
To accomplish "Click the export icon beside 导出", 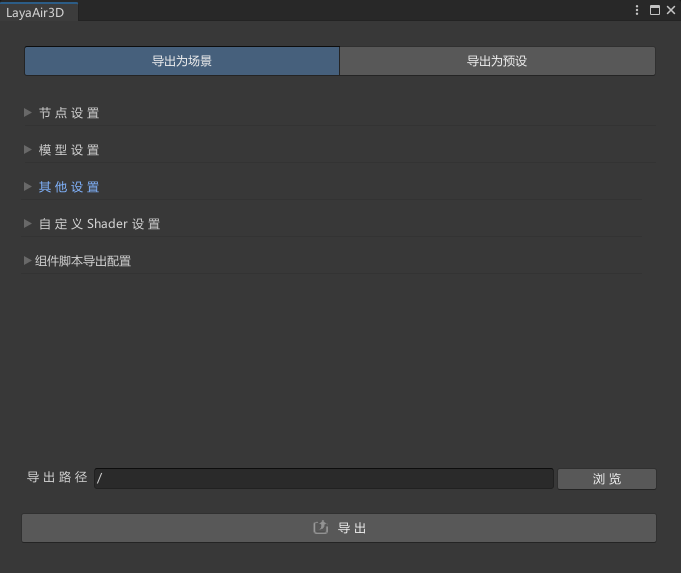I will 321,527.
